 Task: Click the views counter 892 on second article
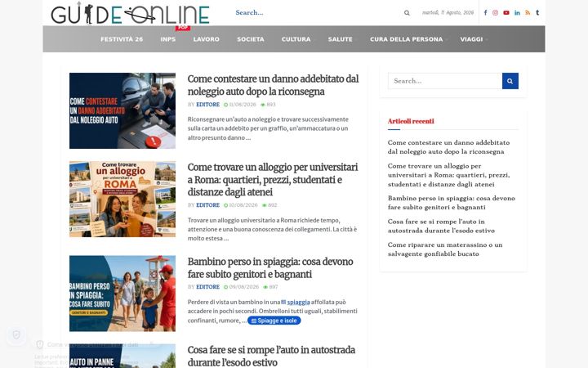[269, 205]
